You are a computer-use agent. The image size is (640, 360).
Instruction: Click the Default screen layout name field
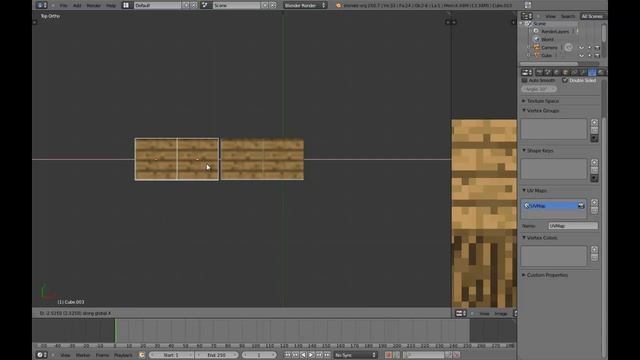[x=158, y=5]
